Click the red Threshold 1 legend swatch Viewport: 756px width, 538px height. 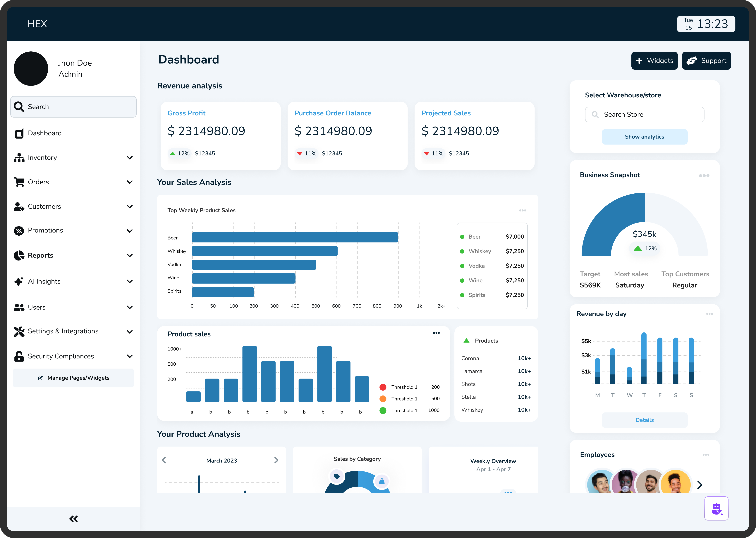(383, 387)
